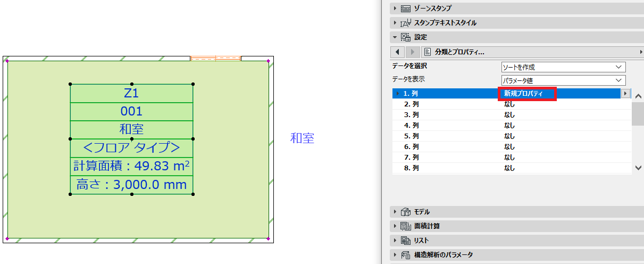This screenshot has width=644, height=264.
Task: Click the Z1 zone stamp row
Action: pos(131,93)
